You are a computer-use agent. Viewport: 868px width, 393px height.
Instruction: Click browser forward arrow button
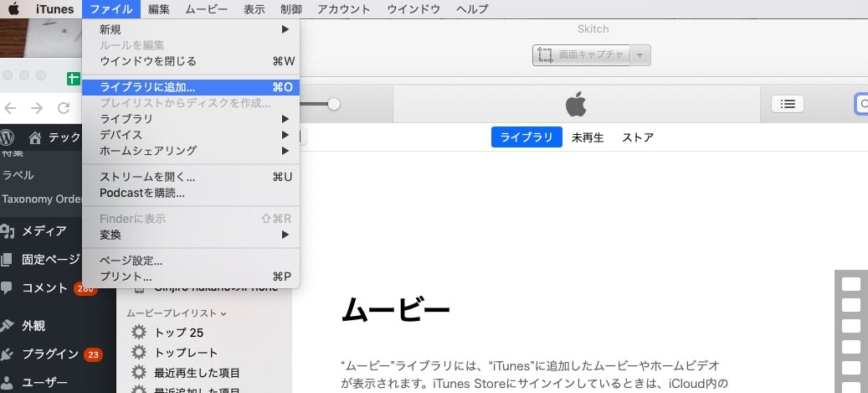coord(37,107)
